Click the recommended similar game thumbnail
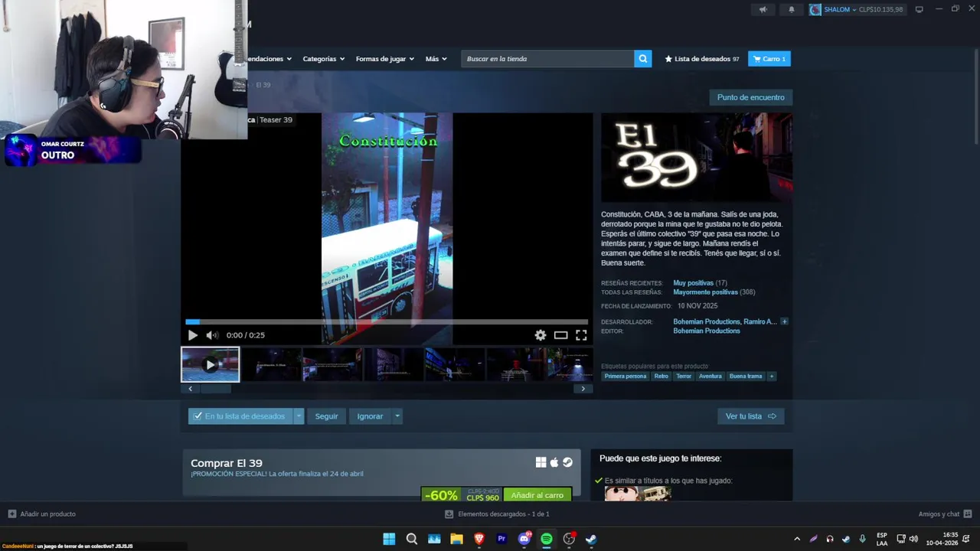Viewport: 980px width, 551px height. 638,494
